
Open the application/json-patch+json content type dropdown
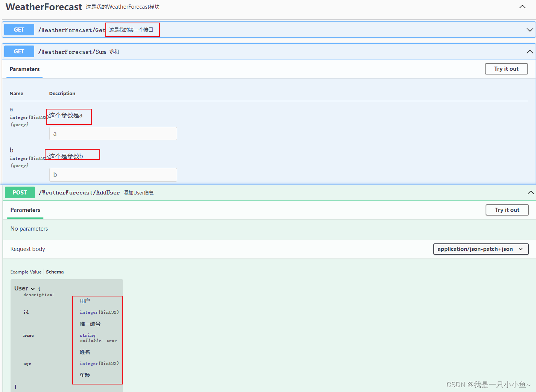click(480, 249)
